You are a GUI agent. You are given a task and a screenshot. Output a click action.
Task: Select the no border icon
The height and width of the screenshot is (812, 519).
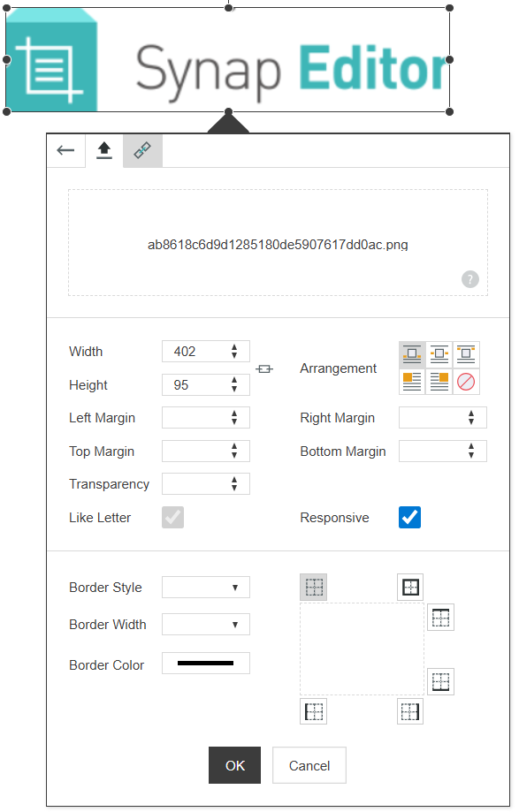pos(313,588)
